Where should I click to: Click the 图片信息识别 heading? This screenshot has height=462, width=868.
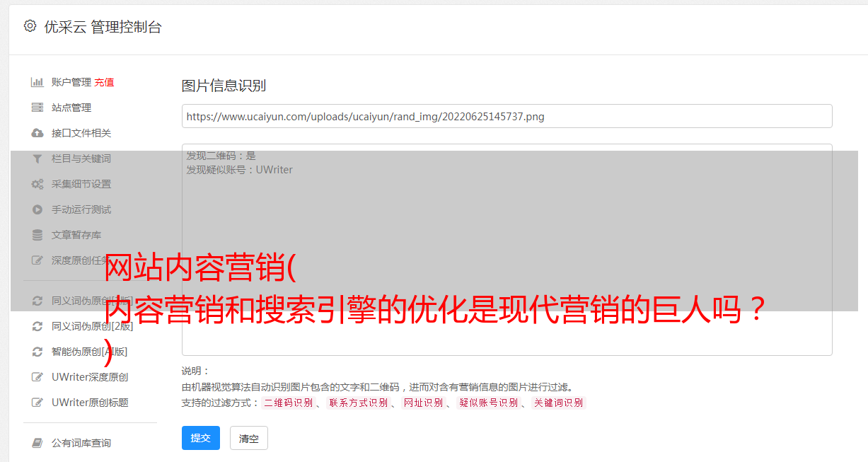(224, 86)
